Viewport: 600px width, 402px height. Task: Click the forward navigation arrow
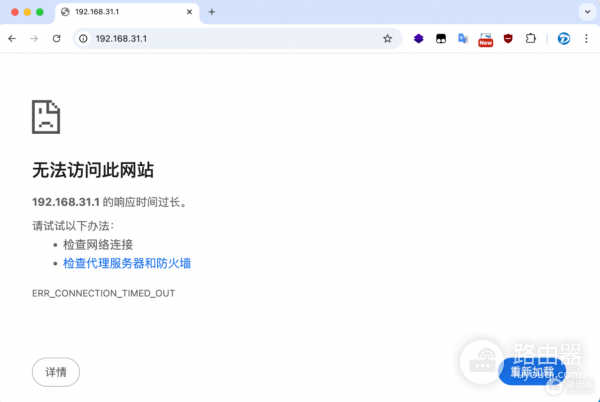point(34,39)
